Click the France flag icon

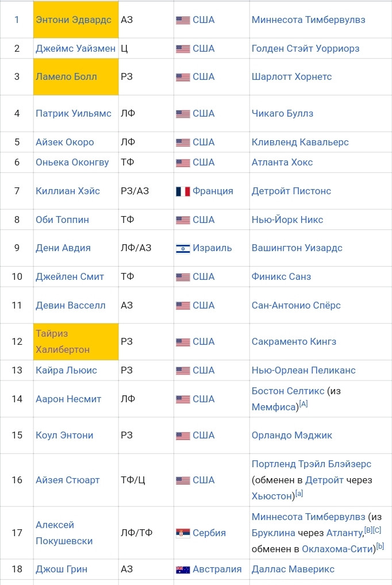pyautogui.click(x=183, y=191)
